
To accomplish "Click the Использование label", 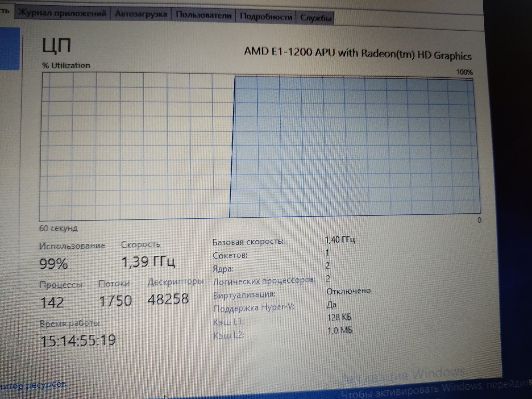I will (x=72, y=246).
